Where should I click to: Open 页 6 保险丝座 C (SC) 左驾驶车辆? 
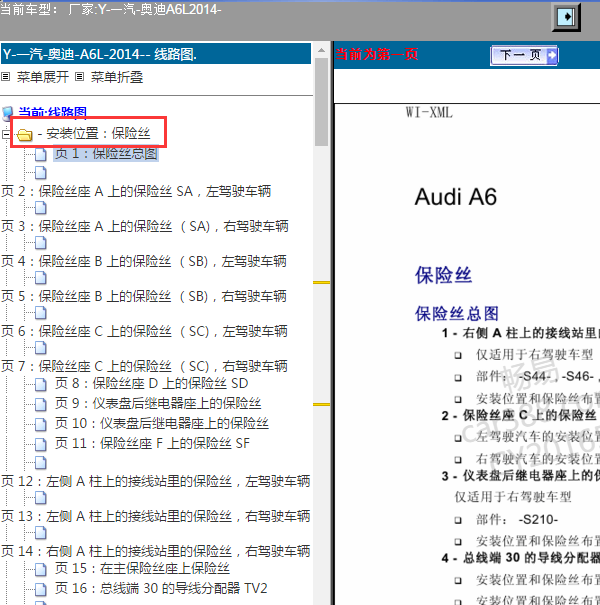pyautogui.click(x=144, y=331)
